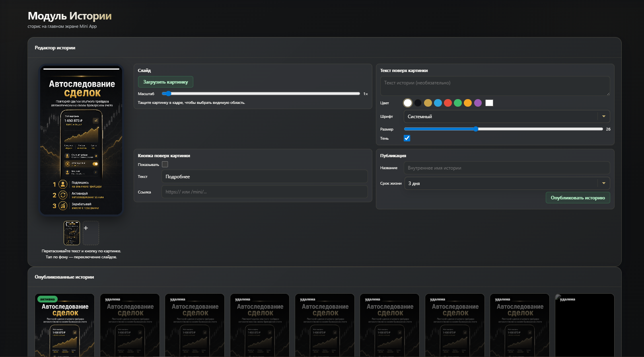Image resolution: width=644 pixels, height=357 pixels.
Task: Pick the purple text color swatch
Action: tap(478, 103)
